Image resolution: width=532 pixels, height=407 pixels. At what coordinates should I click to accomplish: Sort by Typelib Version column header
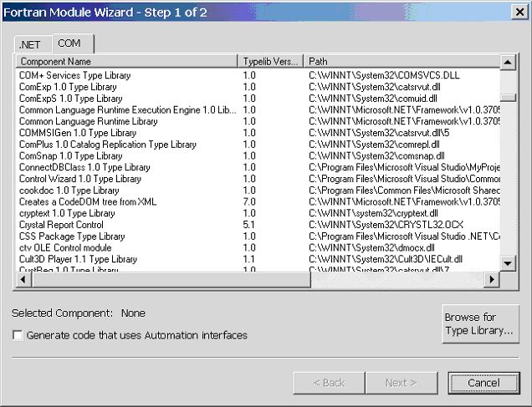point(270,61)
